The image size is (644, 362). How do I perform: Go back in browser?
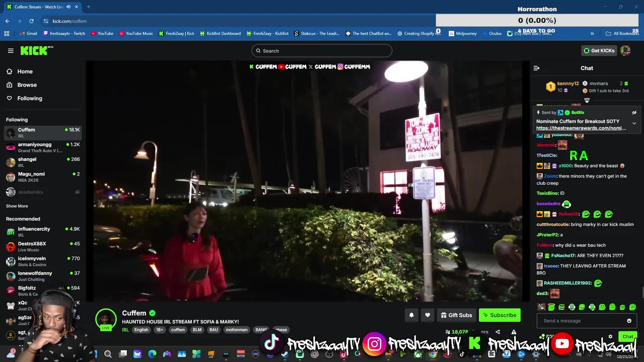tap(7, 21)
